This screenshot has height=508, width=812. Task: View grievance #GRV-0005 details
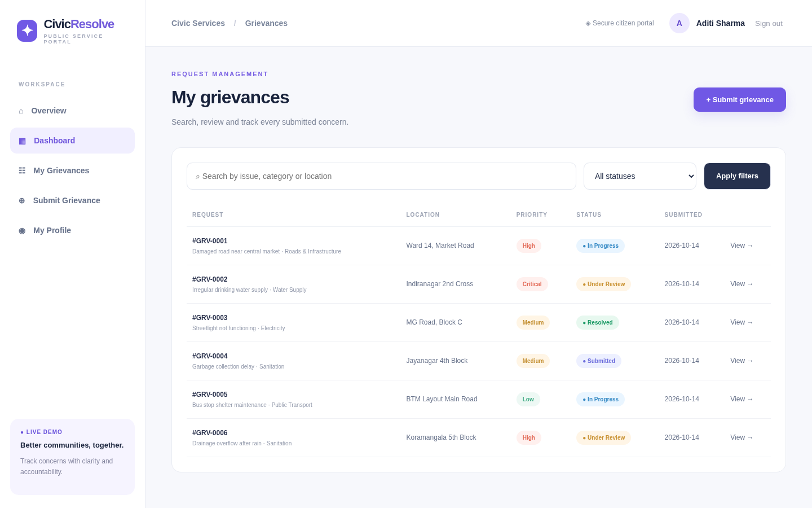click(742, 399)
